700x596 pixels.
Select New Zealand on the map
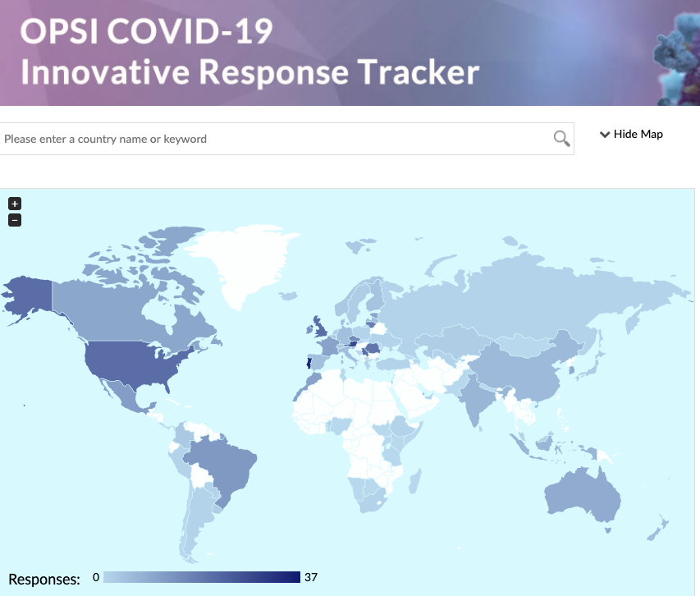659,528
